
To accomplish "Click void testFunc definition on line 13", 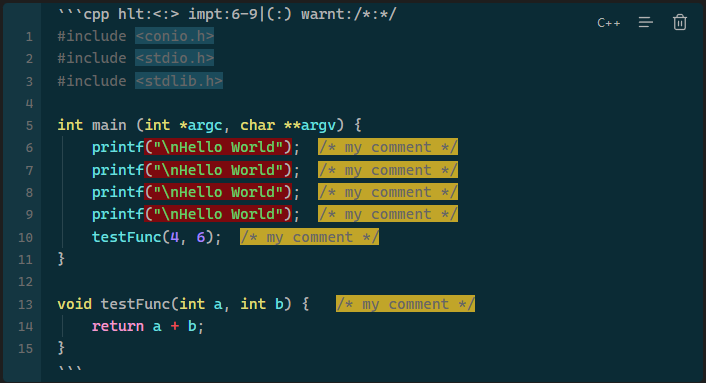I will click(184, 304).
